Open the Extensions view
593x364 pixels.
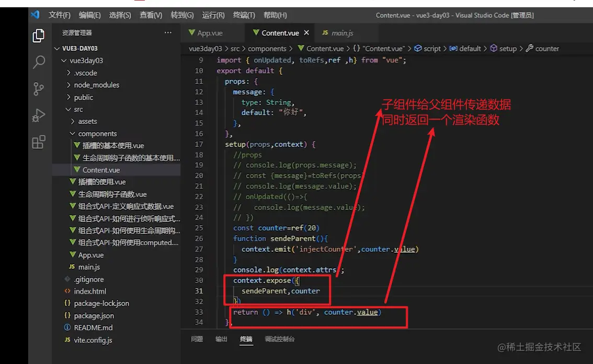pyautogui.click(x=39, y=142)
